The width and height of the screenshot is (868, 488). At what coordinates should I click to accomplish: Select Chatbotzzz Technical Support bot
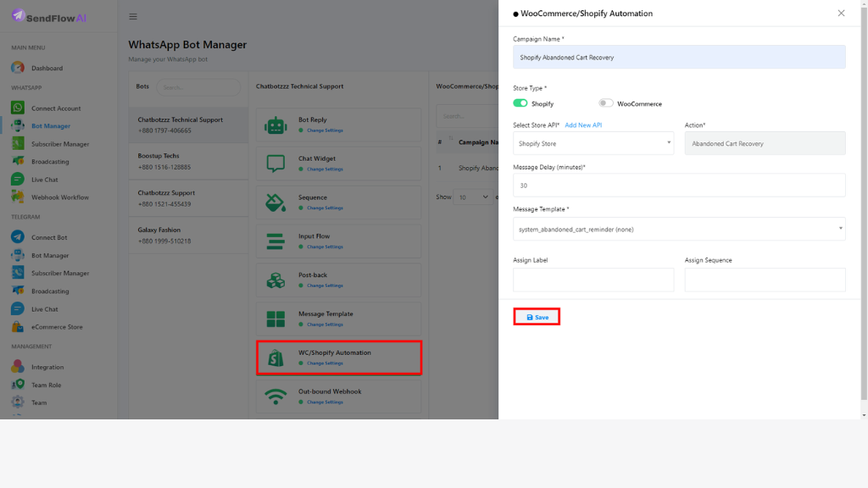click(189, 125)
